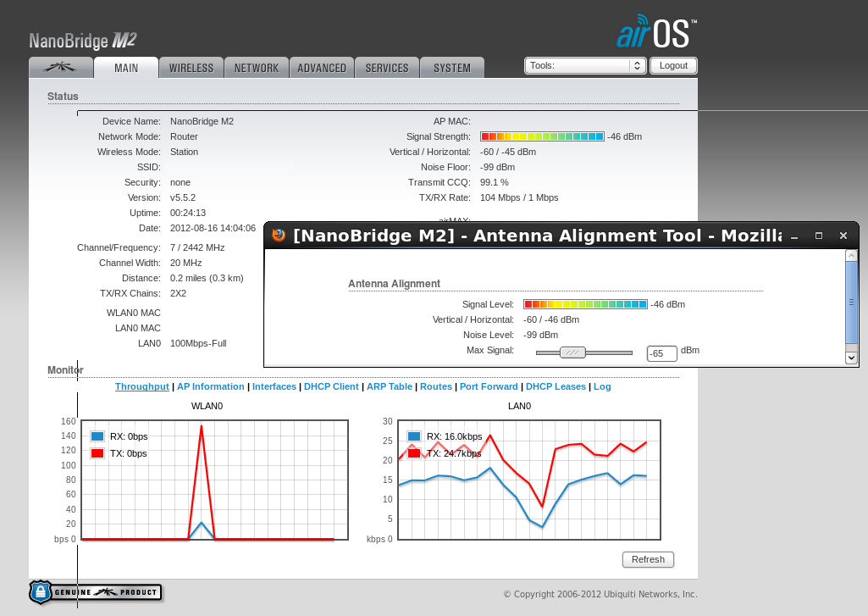Open the DHCP Client link
The width and height of the screenshot is (868, 616).
coord(331,386)
